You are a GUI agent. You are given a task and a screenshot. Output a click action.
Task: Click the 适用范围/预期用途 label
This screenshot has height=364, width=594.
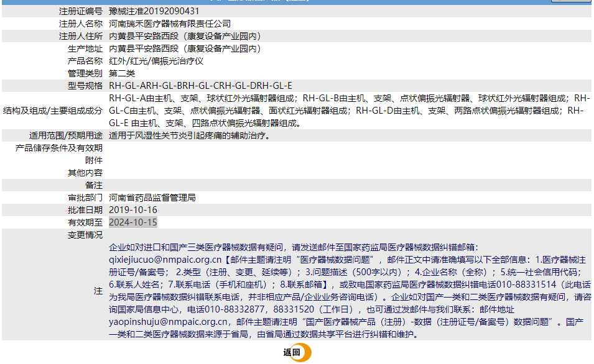[66, 135]
